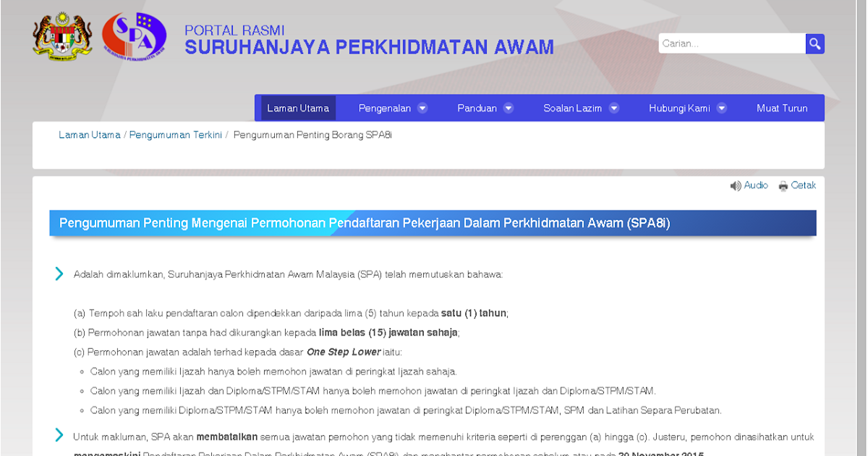This screenshot has height=456, width=868.
Task: Click the arrow bullet before 'Untuk makluman'
Action: [59, 435]
